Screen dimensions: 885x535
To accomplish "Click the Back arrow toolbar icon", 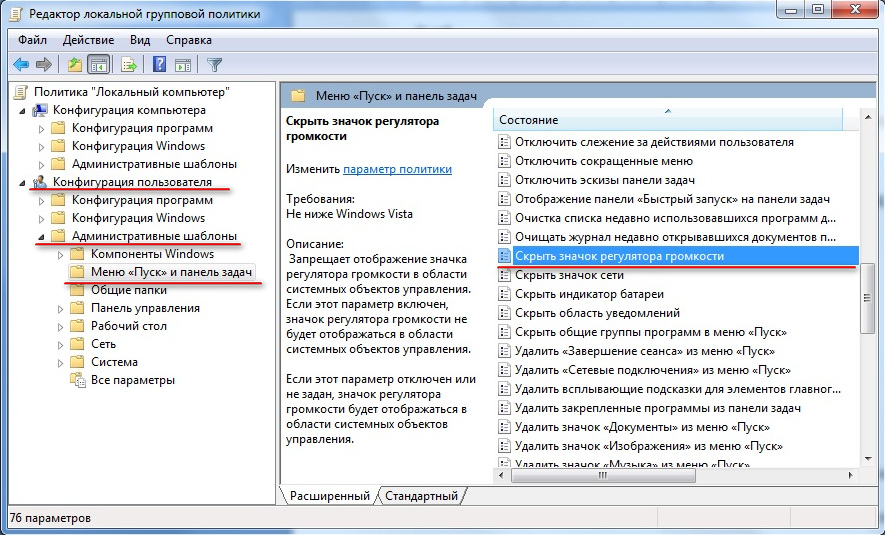I will pyautogui.click(x=21, y=65).
